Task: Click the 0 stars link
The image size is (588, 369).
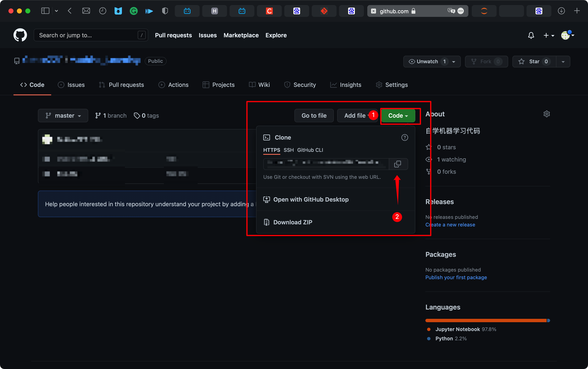Action: [441, 147]
